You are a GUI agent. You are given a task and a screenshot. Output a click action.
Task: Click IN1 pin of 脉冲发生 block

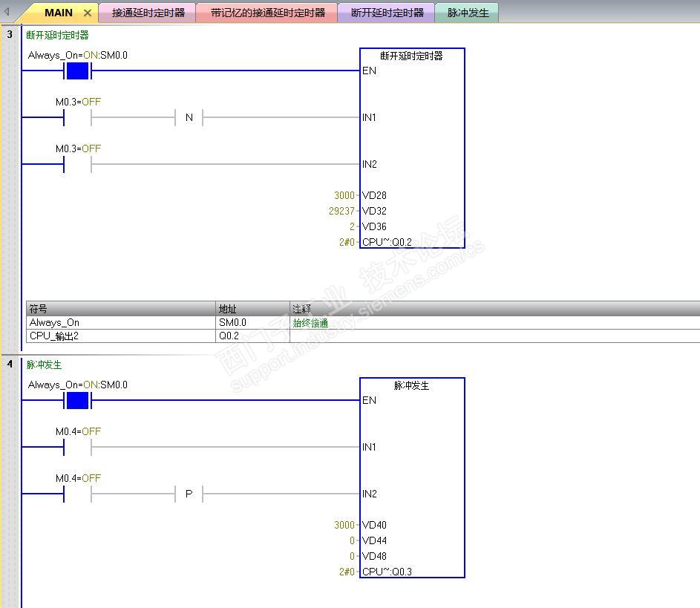point(369,447)
